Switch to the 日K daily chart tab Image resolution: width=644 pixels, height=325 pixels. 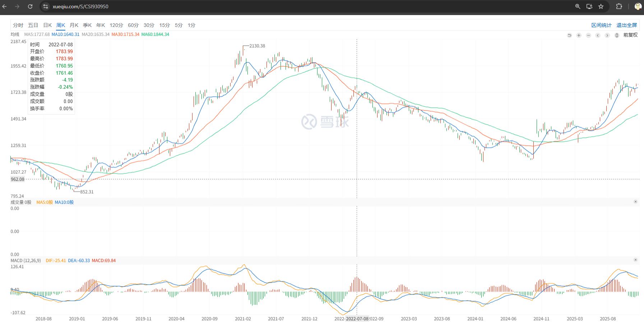47,25
